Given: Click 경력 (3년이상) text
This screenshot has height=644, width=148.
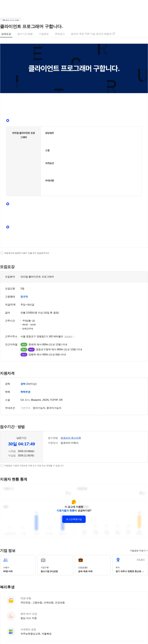Looking at the screenshot, I should click(29, 384).
